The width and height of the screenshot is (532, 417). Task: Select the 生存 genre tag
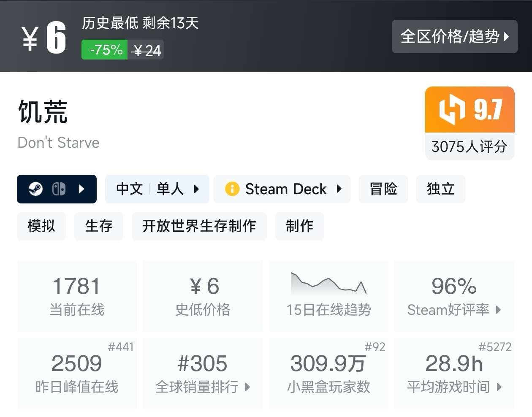pos(99,226)
